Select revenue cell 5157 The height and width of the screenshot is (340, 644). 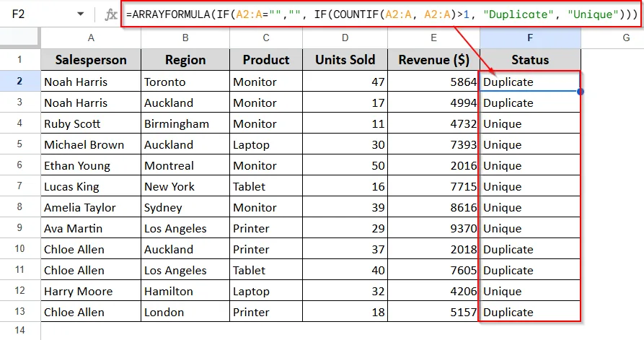pos(433,312)
